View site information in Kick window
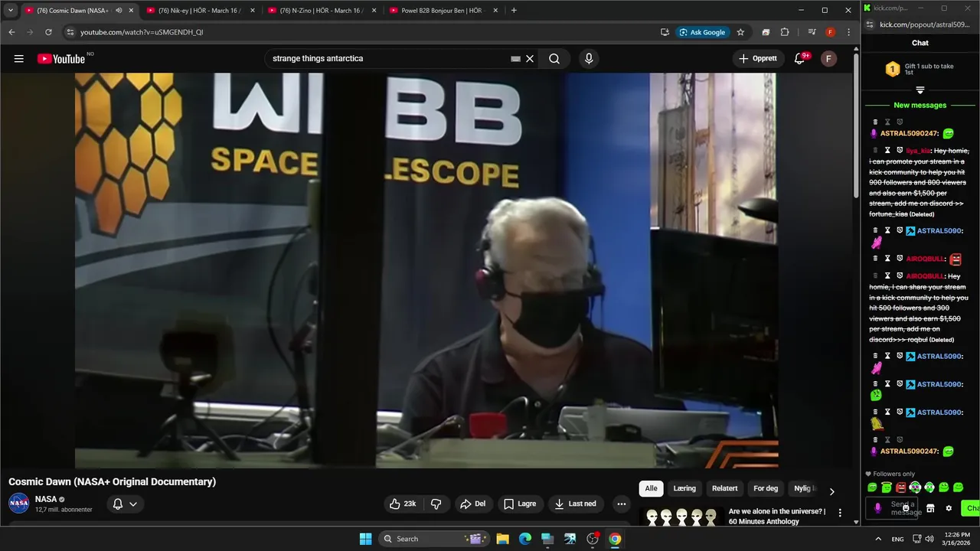The image size is (980, 551). coord(871,24)
